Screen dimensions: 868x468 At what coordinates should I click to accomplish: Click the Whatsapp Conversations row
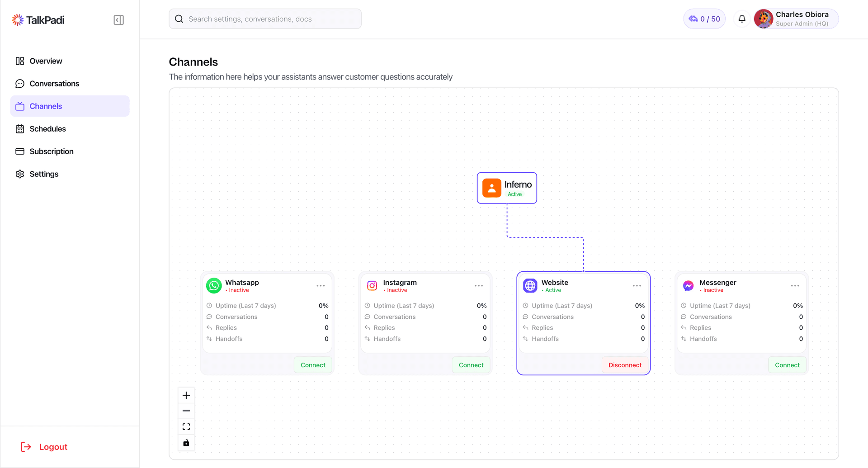click(x=267, y=317)
